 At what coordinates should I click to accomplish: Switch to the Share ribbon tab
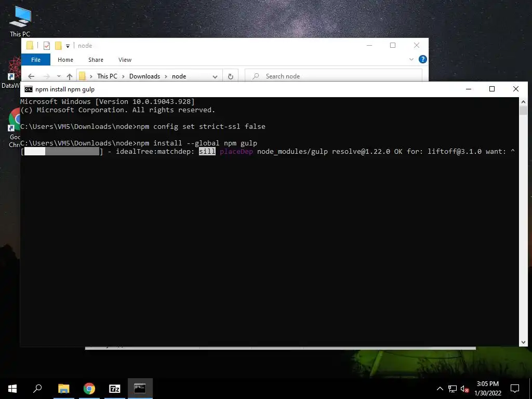pyautogui.click(x=96, y=60)
